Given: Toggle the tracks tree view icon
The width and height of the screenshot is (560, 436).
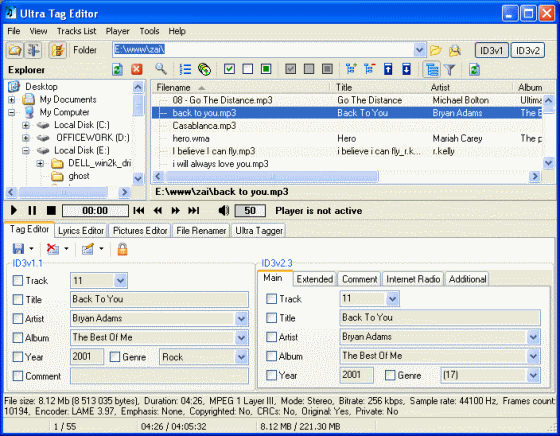Looking at the screenshot, I should [x=431, y=69].
